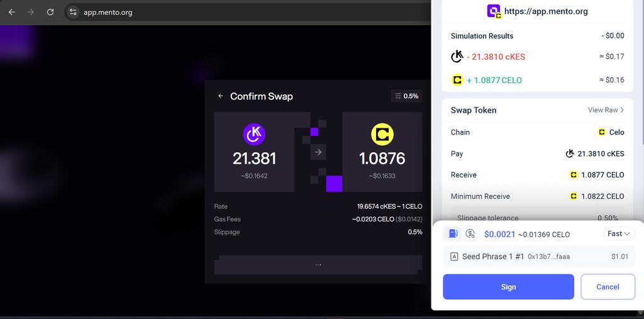The width and height of the screenshot is (644, 319).
Task: Click cKES icon in Simulation Results
Action: pos(457,57)
